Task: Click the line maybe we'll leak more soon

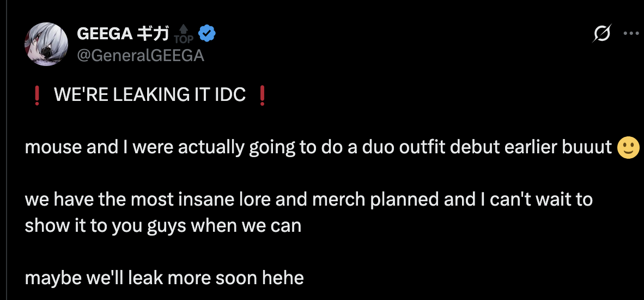Action: [165, 278]
